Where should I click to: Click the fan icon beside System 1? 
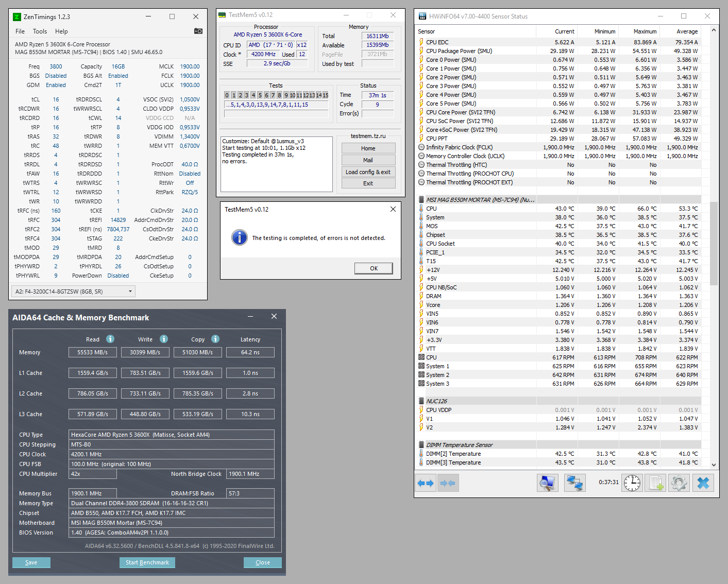[421, 366]
